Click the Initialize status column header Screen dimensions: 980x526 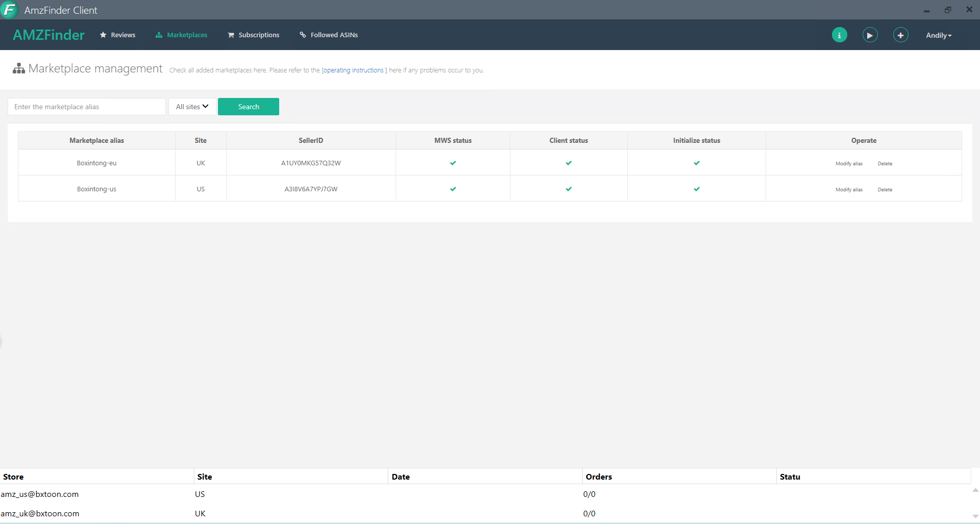[x=696, y=140]
